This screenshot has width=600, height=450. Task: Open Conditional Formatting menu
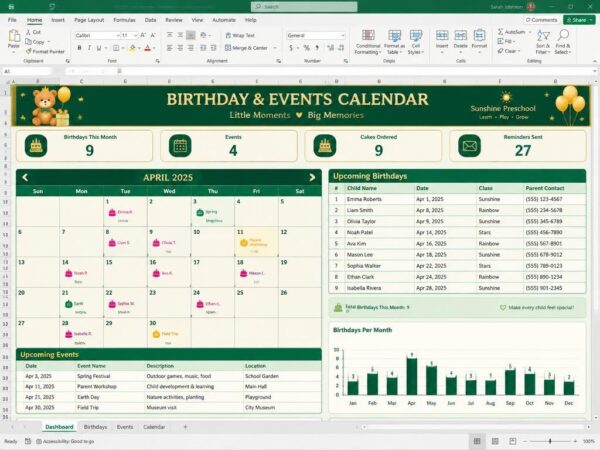point(368,42)
